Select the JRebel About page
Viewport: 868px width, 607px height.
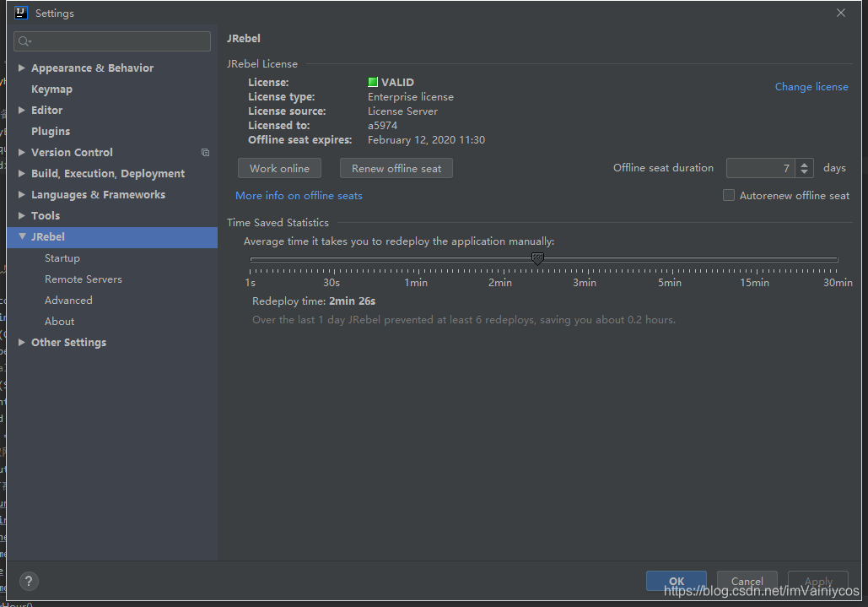59,321
